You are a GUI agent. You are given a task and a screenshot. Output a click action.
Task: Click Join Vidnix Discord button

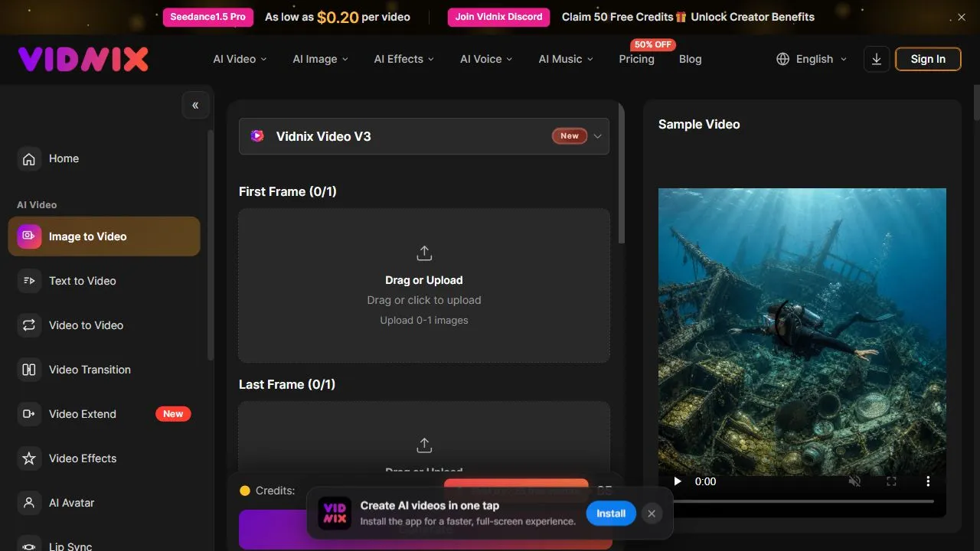498,17
